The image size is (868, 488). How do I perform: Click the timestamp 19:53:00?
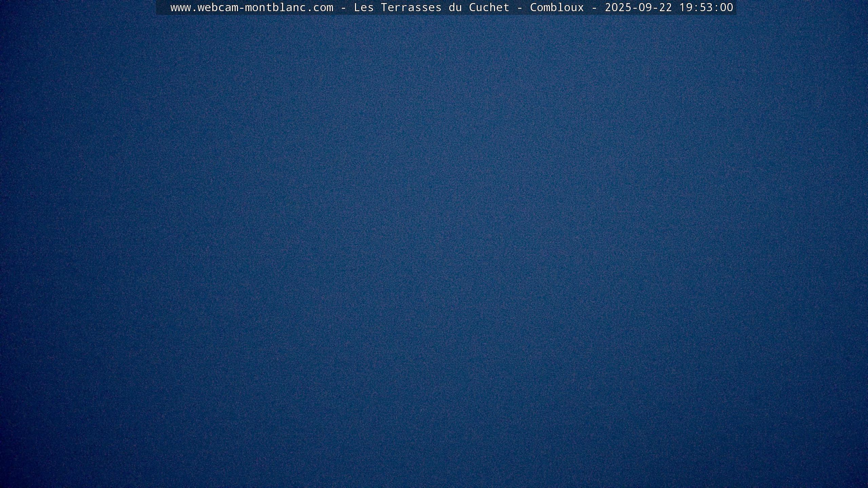[x=706, y=7]
